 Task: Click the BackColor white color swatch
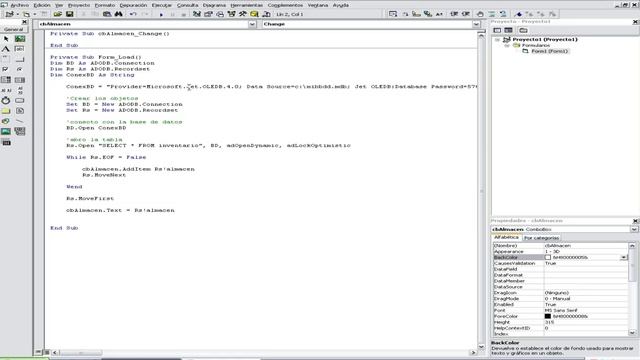(x=548, y=258)
